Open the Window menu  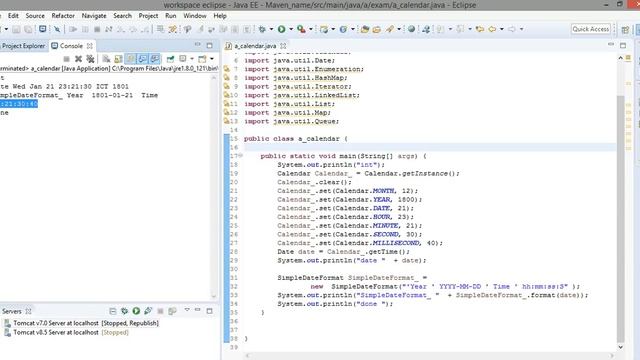click(x=195, y=16)
